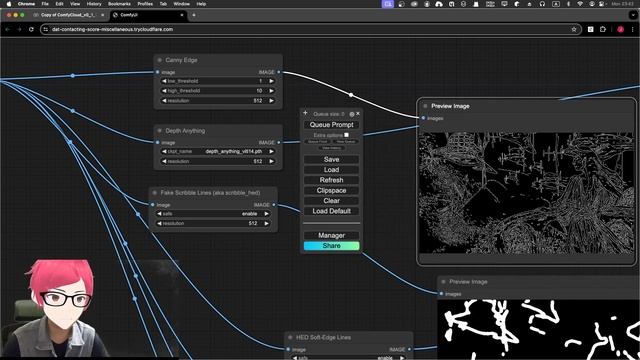Click the canny edge preview thumbnail

(x=527, y=193)
